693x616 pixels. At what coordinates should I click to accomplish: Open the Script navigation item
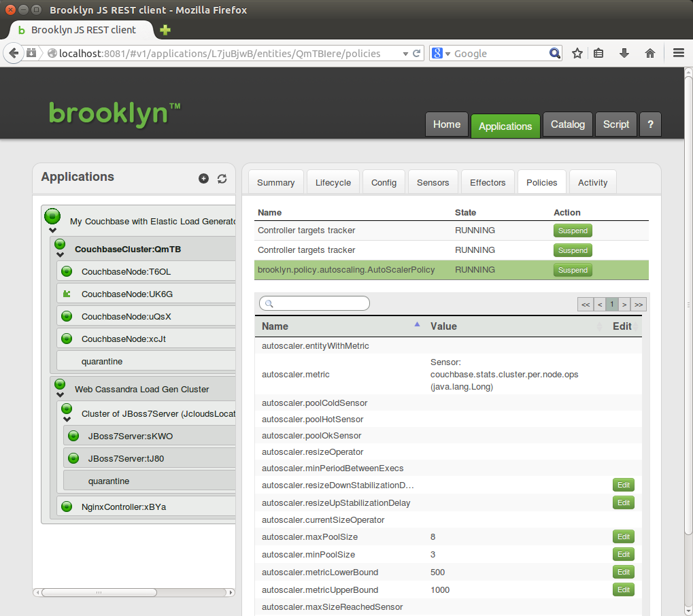(x=616, y=124)
